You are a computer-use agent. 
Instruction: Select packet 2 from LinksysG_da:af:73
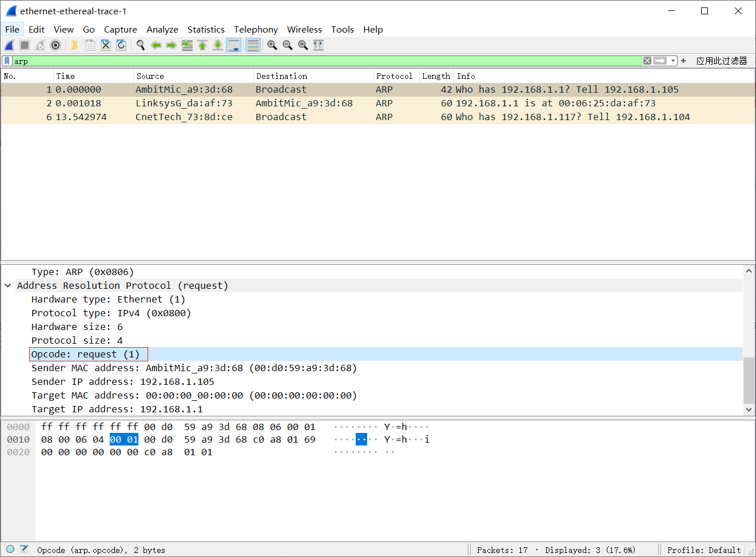[377, 103]
